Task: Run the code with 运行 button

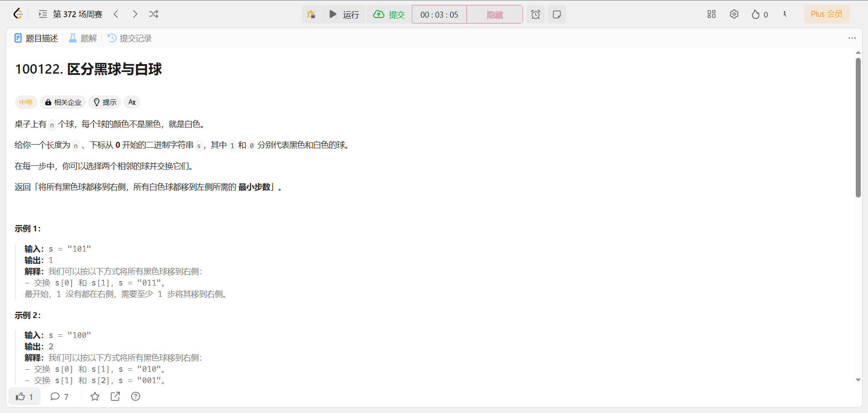Action: coord(344,14)
